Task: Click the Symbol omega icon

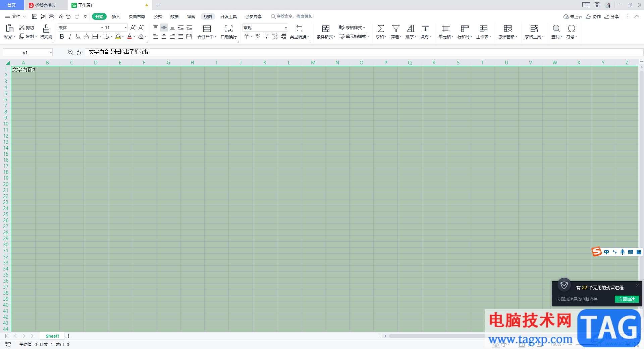Action: [x=572, y=29]
